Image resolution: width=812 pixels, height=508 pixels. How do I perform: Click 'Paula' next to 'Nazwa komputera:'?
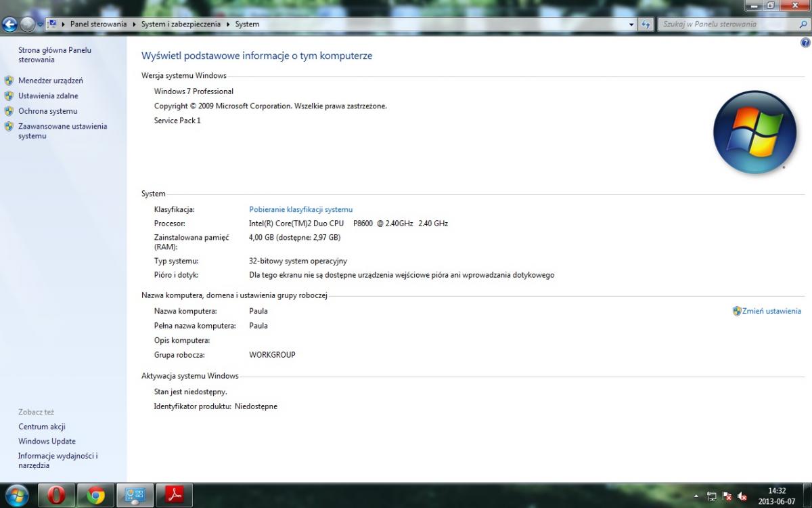click(258, 311)
